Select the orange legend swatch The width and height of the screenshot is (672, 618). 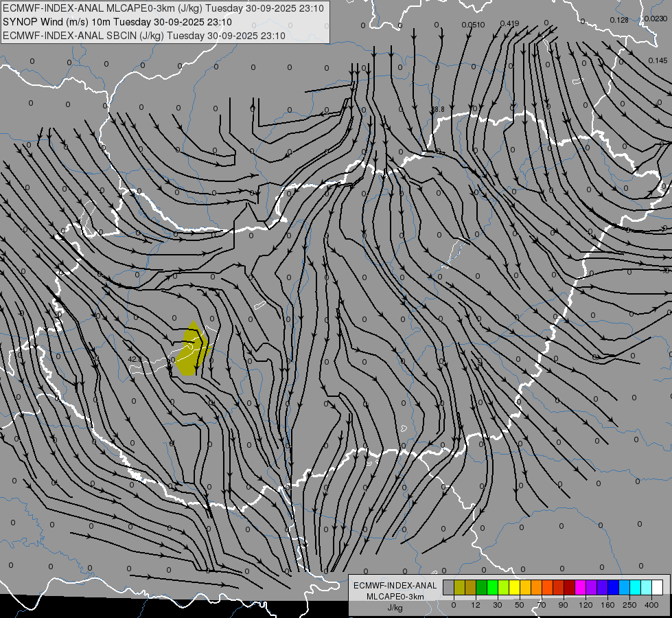(537, 587)
